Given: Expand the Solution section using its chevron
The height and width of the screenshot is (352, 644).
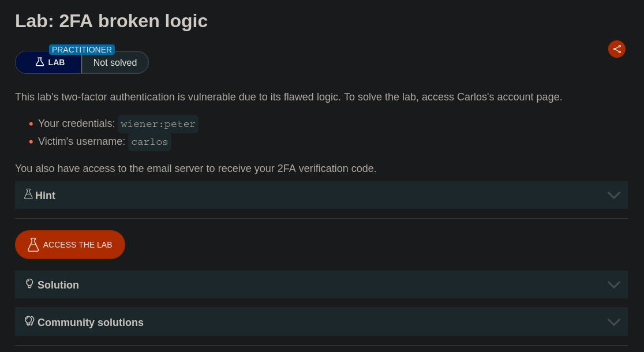Looking at the screenshot, I should coord(614,284).
